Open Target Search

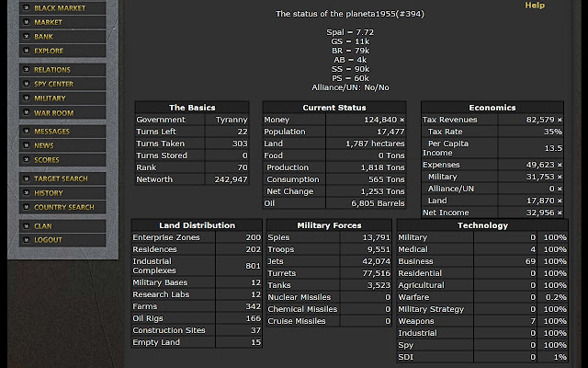click(62, 178)
